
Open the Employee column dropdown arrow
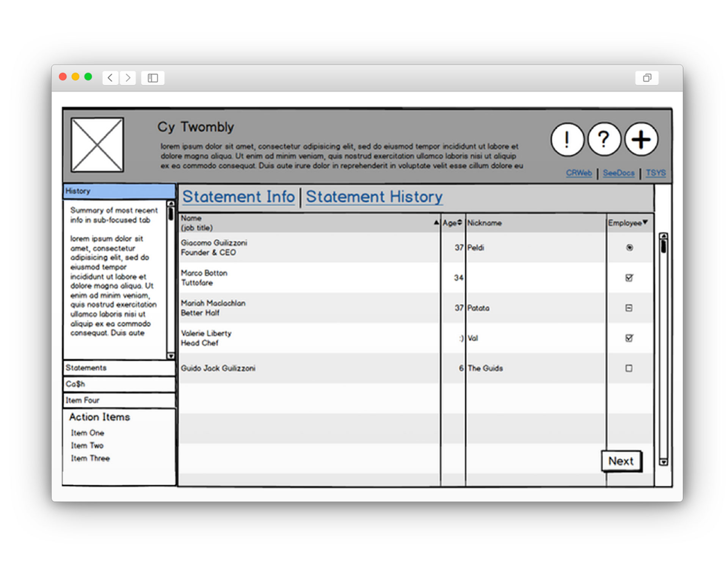tap(645, 222)
